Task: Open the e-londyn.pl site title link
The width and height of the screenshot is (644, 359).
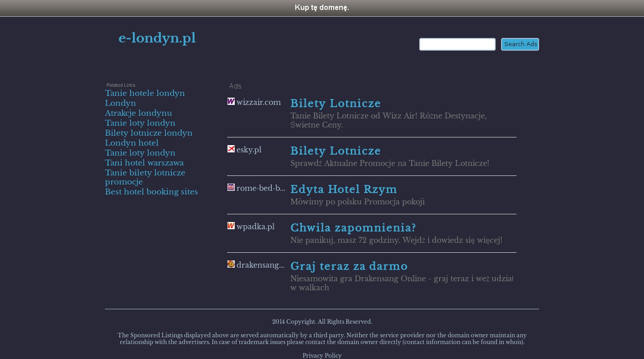Action: pos(157,38)
